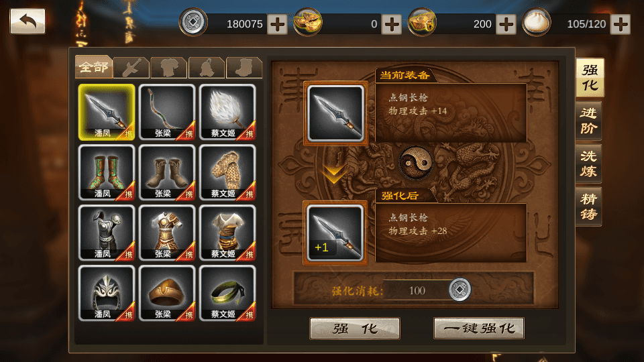Add more silver coins with plus
Image resolution: width=644 pixels, height=362 pixels.
point(277,24)
